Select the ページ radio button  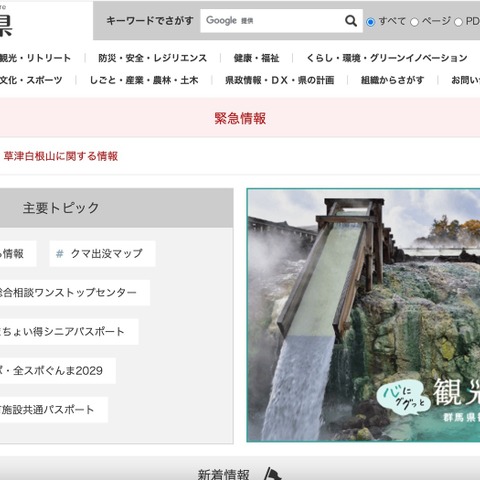coord(414,22)
